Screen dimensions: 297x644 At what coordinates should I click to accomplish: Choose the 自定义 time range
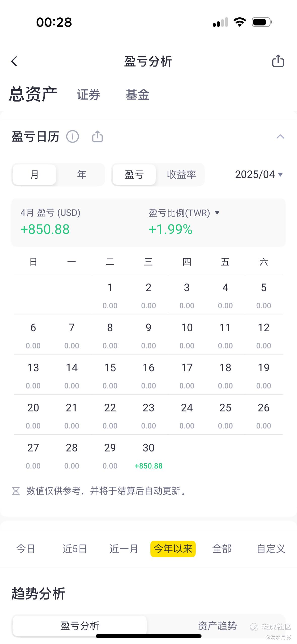pos(271,549)
